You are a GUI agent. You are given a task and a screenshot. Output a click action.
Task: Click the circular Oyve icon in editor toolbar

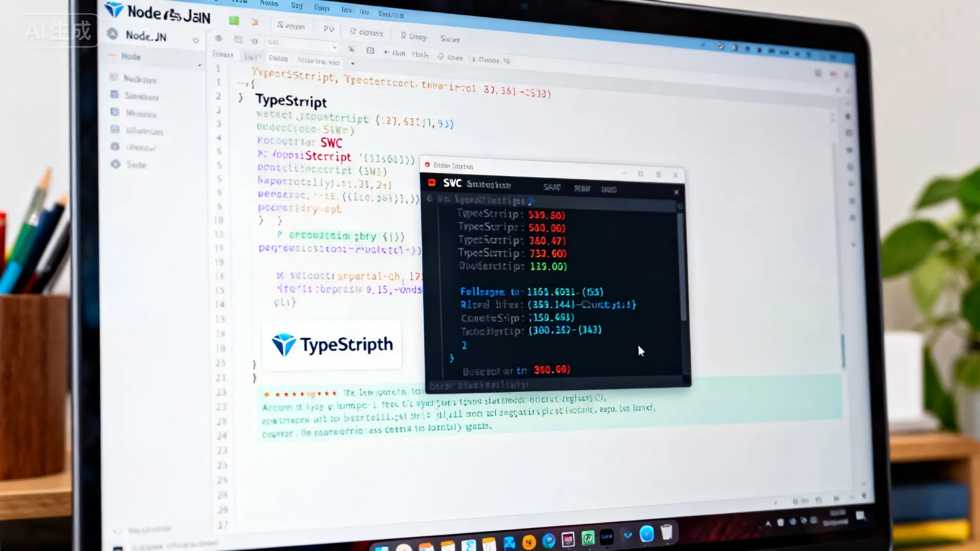pyautogui.click(x=440, y=57)
